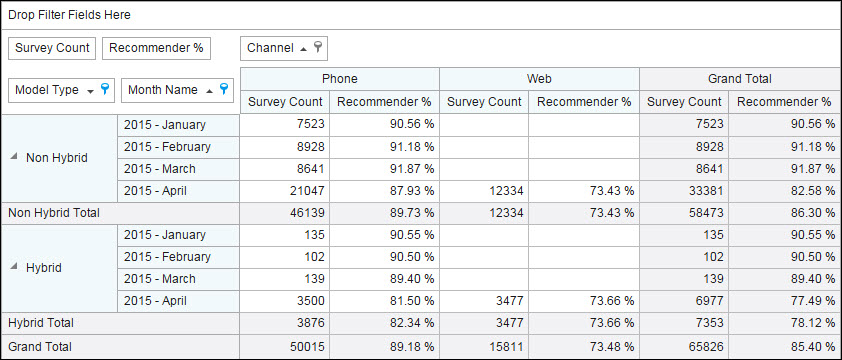Click the Survey Count data field button
Image resolution: width=842 pixels, height=360 pixels.
(52, 48)
